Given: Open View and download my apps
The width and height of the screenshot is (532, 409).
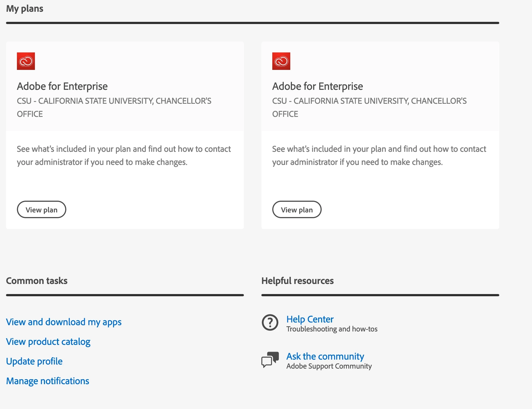Looking at the screenshot, I should (x=64, y=322).
